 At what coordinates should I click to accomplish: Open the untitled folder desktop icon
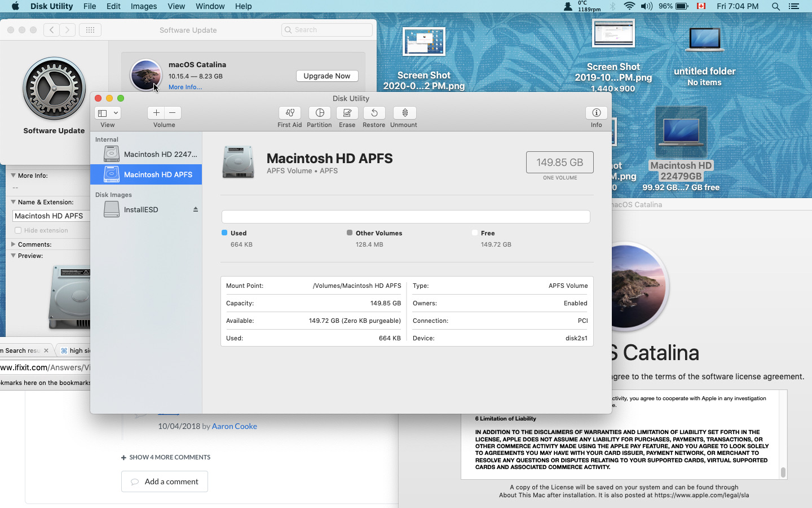coord(704,40)
